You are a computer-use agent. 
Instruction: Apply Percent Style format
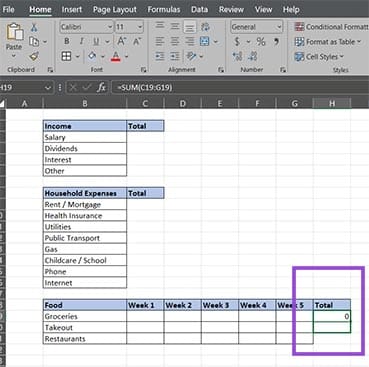click(261, 42)
